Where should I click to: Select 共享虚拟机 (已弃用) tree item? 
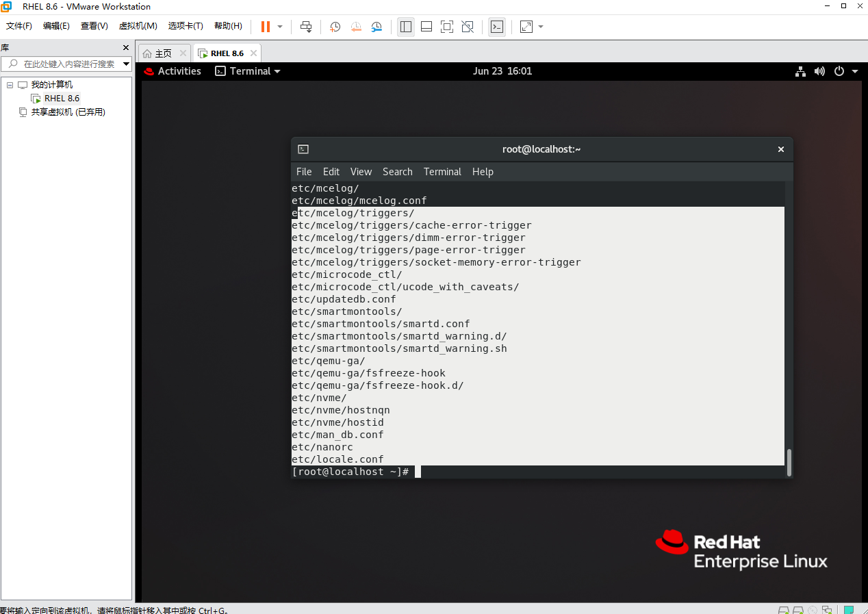[68, 112]
